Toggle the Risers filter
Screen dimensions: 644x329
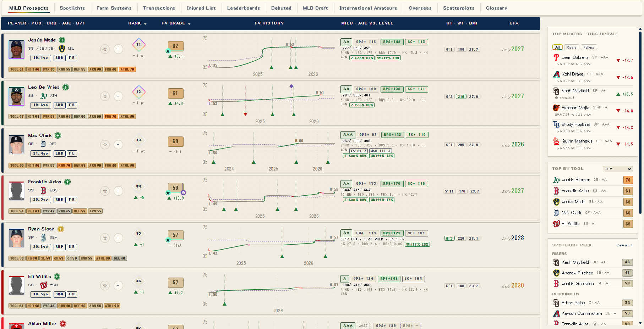[571, 48]
